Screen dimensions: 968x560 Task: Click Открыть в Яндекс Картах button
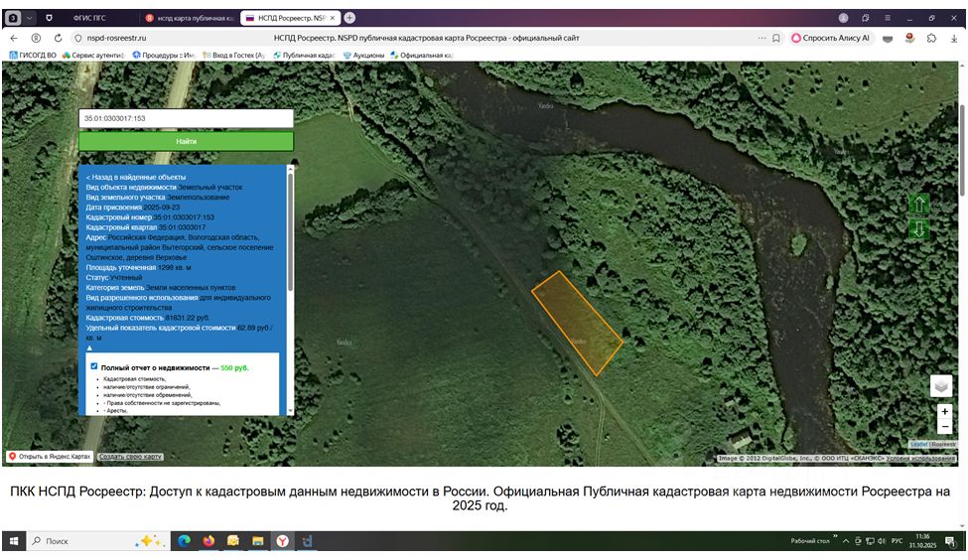coord(50,457)
